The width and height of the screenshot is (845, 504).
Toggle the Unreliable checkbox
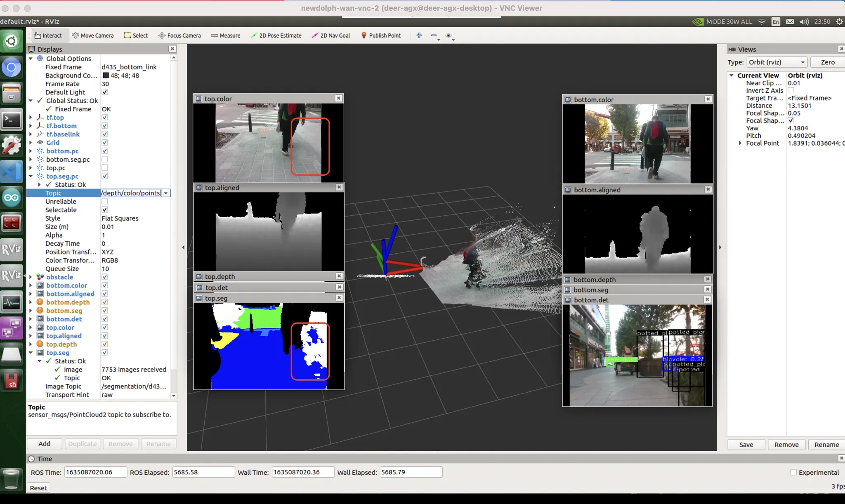105,201
